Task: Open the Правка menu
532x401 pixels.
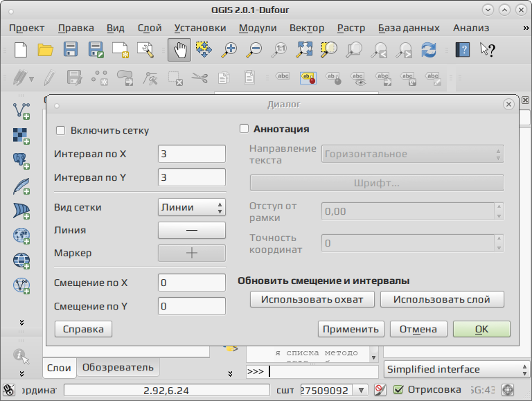Action: [x=76, y=28]
